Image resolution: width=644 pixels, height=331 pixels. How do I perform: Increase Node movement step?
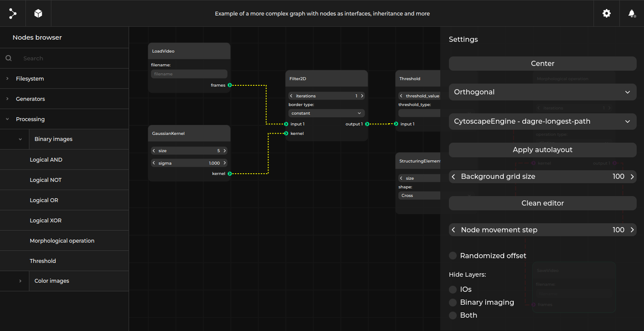coord(632,230)
